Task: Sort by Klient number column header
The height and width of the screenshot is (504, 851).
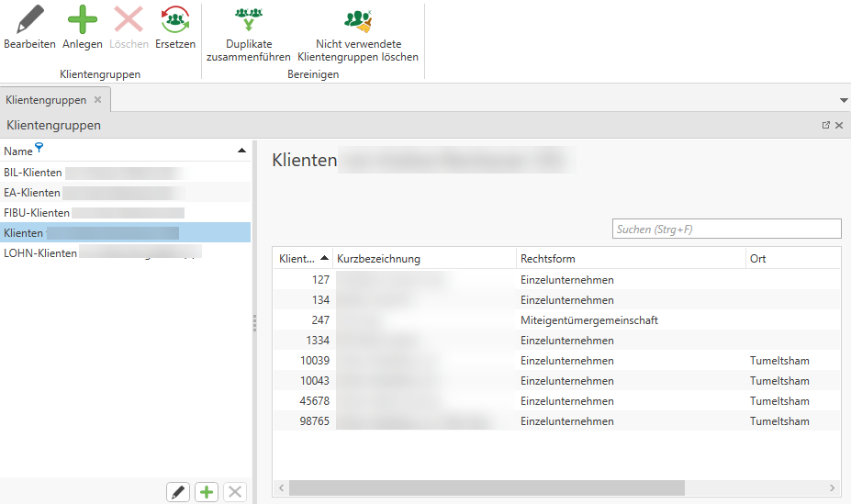Action: pos(302,259)
